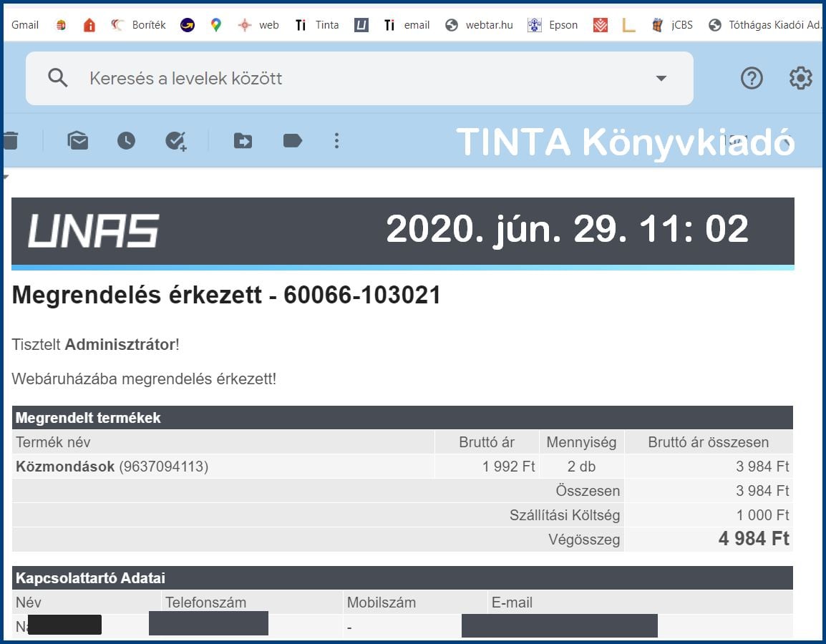Click the search magnifier icon
Image resolution: width=826 pixels, height=644 pixels.
point(57,78)
